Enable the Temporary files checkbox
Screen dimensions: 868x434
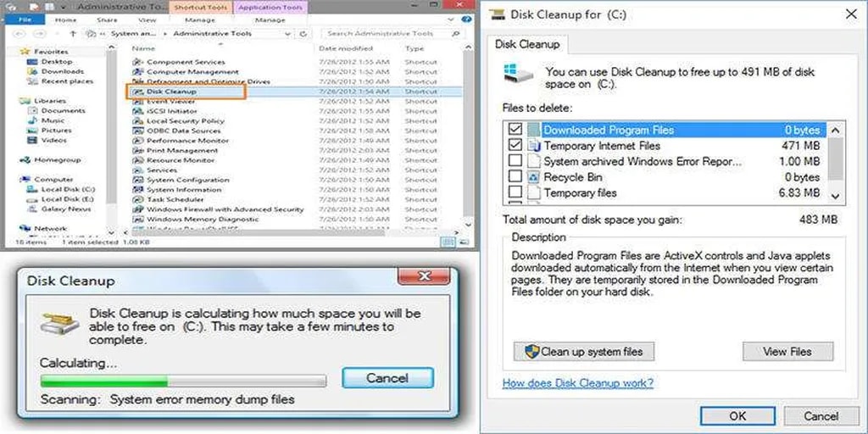click(515, 193)
